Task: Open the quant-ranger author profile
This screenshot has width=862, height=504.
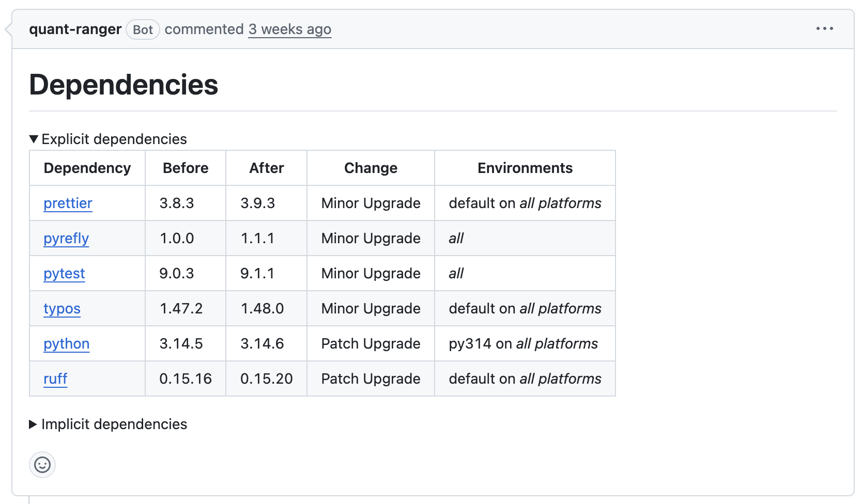Action: (x=75, y=29)
